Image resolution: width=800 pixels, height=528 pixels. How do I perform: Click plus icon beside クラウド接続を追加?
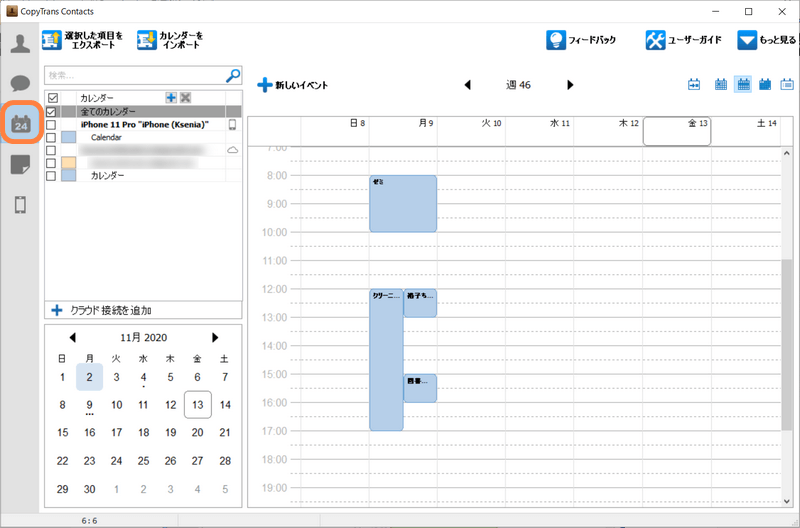point(57,310)
